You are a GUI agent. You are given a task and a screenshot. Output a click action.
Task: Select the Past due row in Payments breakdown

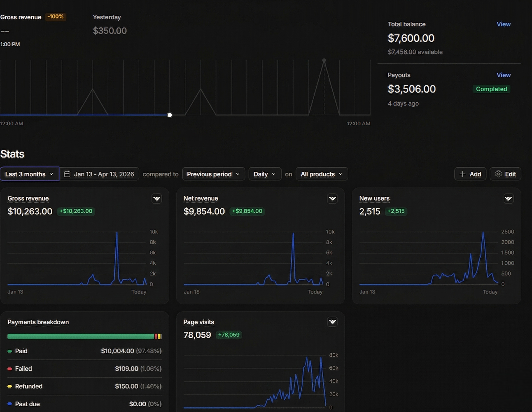84,404
